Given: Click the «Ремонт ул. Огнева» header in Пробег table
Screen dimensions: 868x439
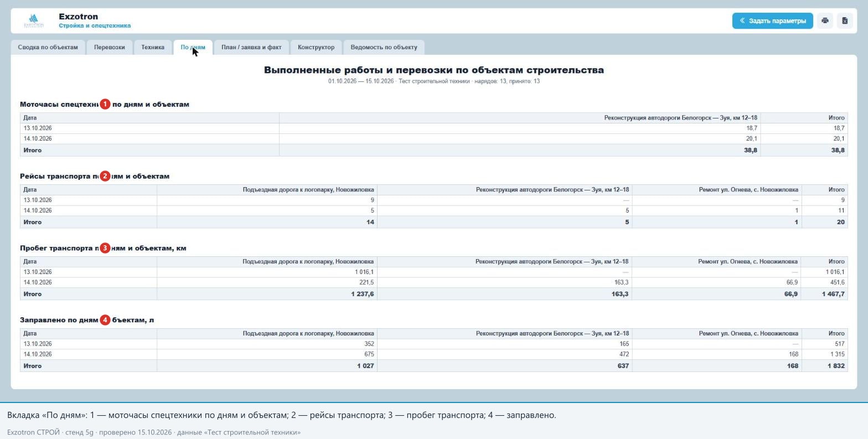Looking at the screenshot, I should (x=748, y=261).
